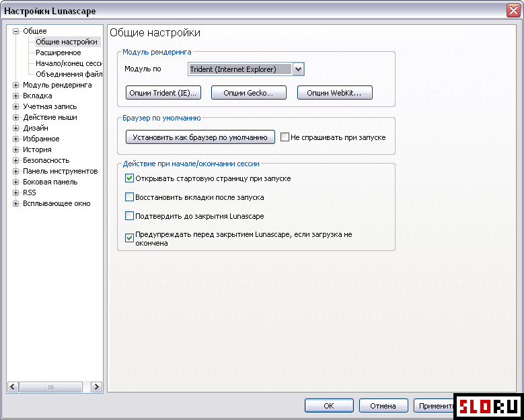524x420 pixels.
Task: Select the История category label
Action: pyautogui.click(x=37, y=149)
